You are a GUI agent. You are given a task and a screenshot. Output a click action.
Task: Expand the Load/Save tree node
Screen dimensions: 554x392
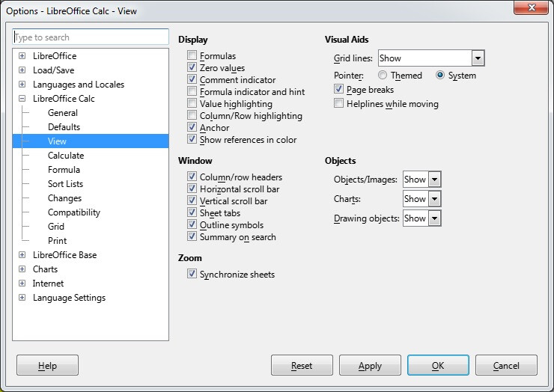click(x=22, y=70)
